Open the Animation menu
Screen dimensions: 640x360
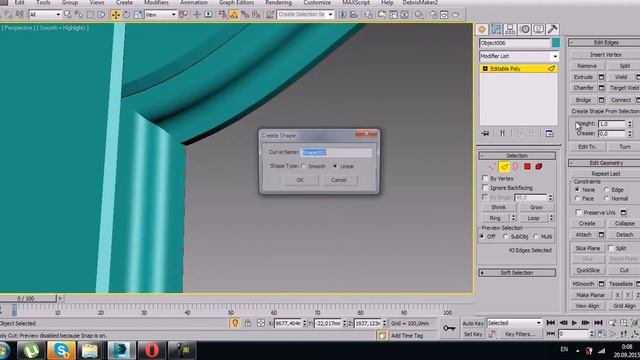193,2
